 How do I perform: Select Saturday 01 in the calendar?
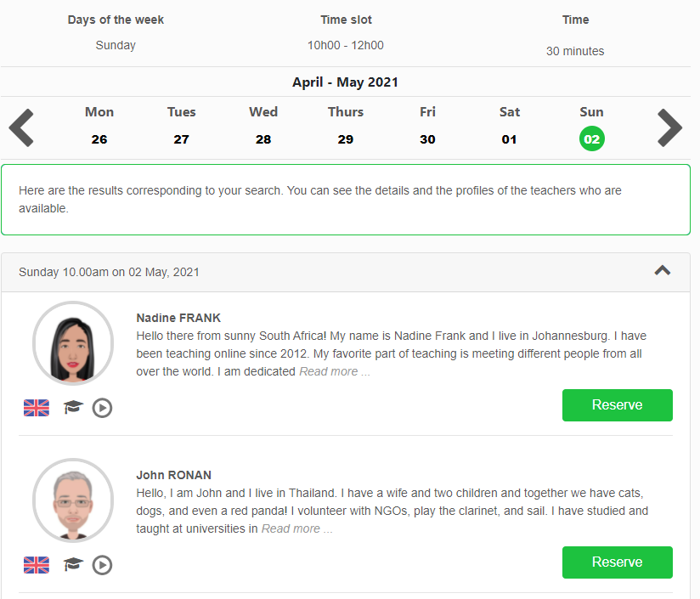tap(509, 138)
